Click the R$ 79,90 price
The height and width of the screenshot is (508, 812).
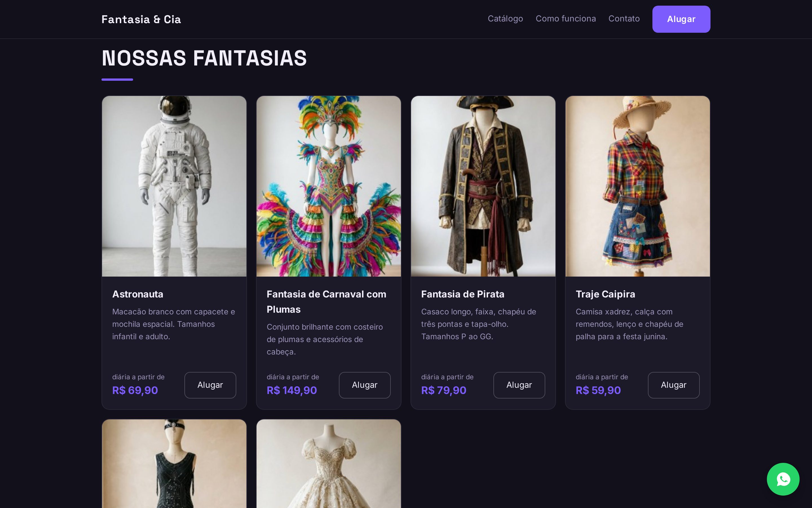pyautogui.click(x=443, y=390)
